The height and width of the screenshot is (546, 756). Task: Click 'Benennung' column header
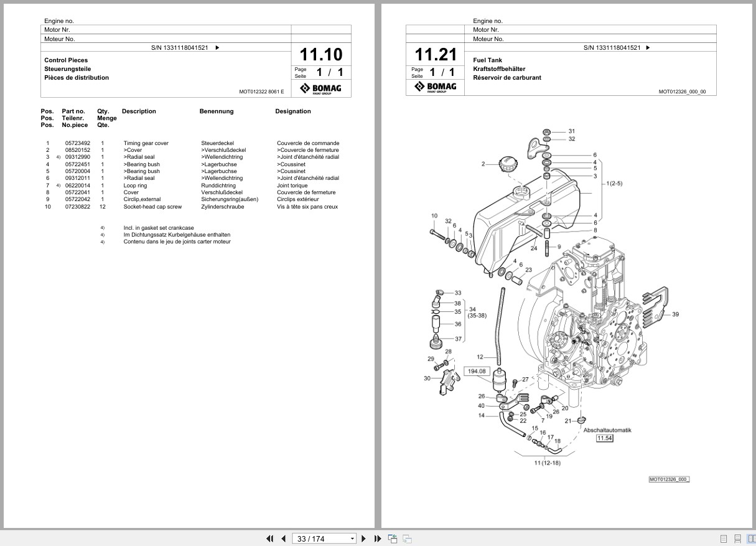click(x=217, y=111)
